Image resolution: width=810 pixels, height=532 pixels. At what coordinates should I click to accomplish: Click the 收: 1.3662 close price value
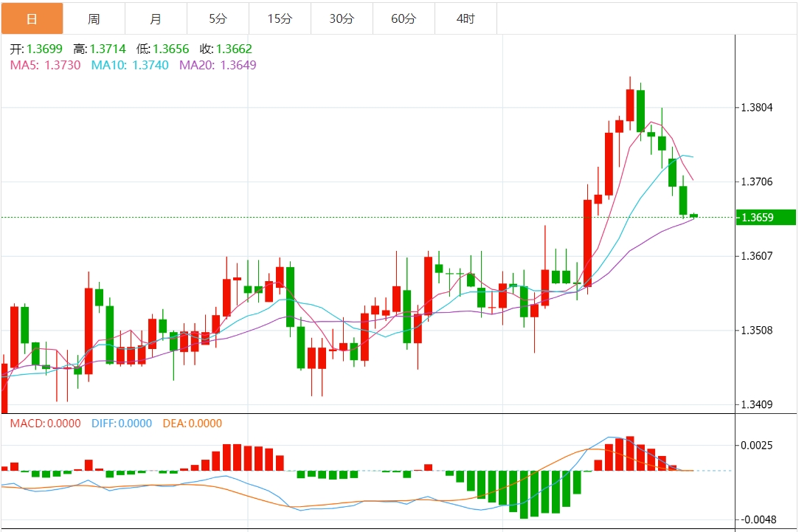[x=226, y=49]
